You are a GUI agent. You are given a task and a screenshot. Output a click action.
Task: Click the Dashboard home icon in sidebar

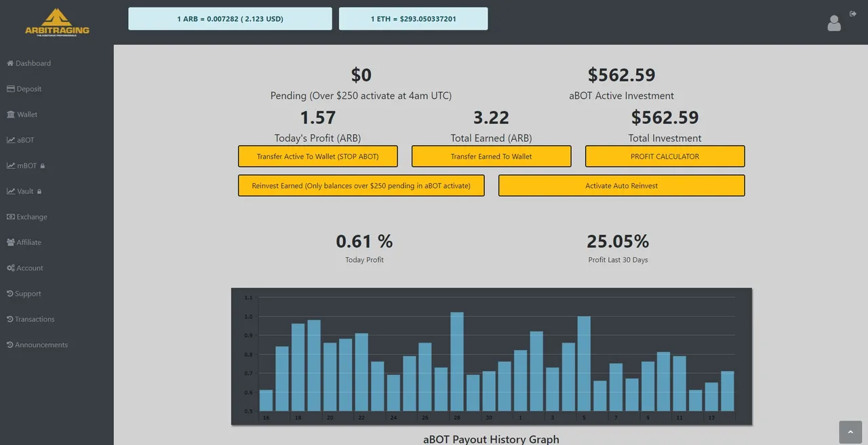pos(10,63)
